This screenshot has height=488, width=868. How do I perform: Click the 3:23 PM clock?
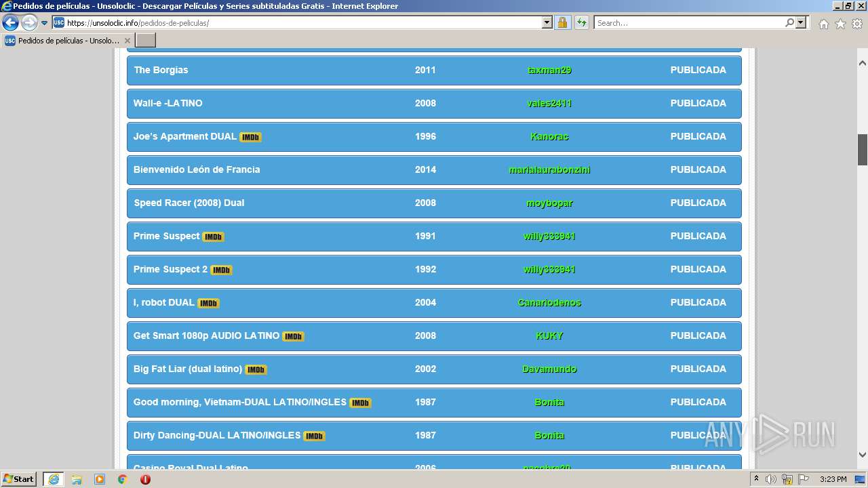coord(833,479)
